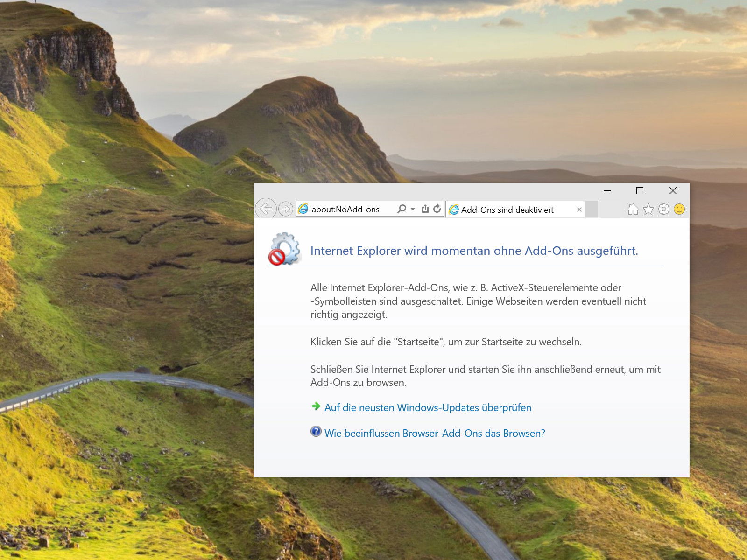Click the paragraph starting 'Schließen Sie Internet Explorer'
The height and width of the screenshot is (560, 747).
click(486, 376)
